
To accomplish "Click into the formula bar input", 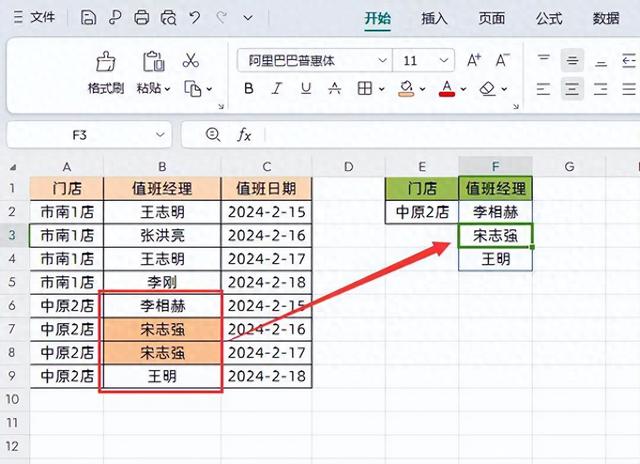I will click(451, 135).
